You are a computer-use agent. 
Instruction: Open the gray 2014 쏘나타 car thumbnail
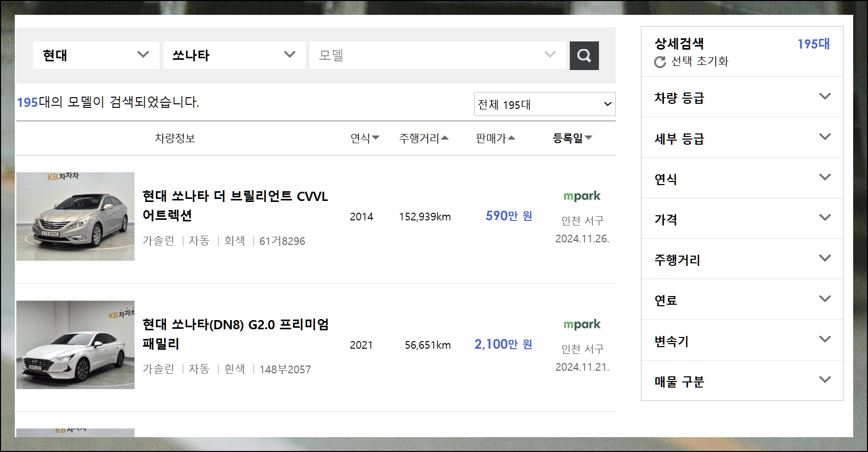tap(75, 216)
